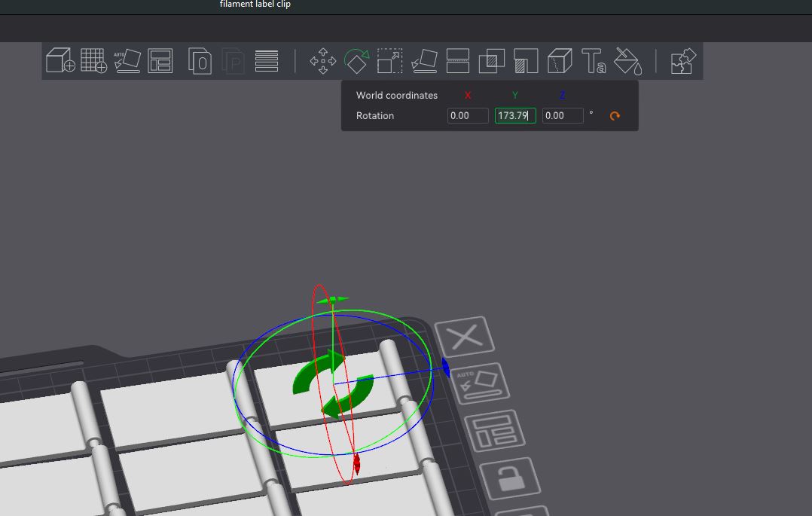Screen dimensions: 812x516
Task: Select the Move tool
Action: pos(323,61)
